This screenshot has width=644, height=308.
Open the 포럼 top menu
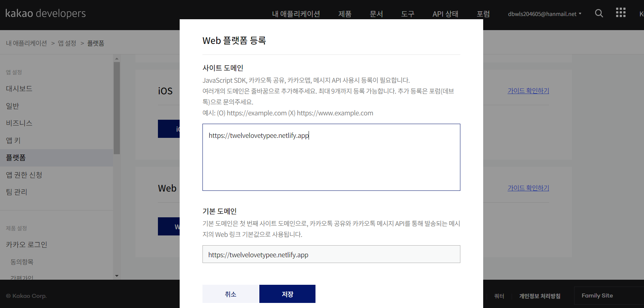[x=483, y=14]
